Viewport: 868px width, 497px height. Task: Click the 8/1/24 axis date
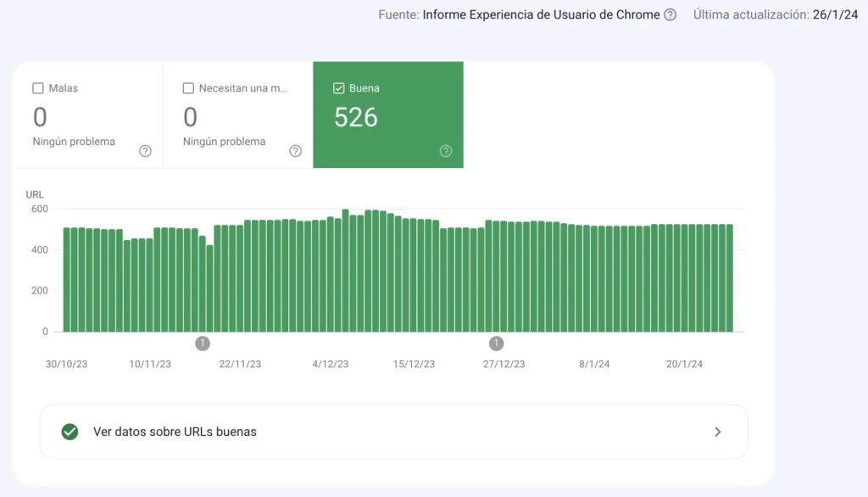coord(594,364)
